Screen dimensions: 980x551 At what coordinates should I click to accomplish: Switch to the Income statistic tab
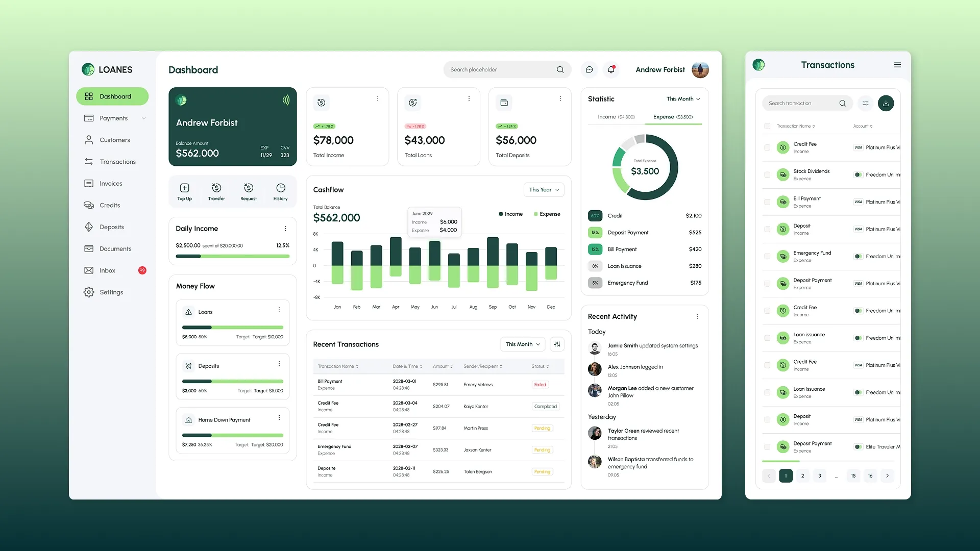(x=616, y=117)
